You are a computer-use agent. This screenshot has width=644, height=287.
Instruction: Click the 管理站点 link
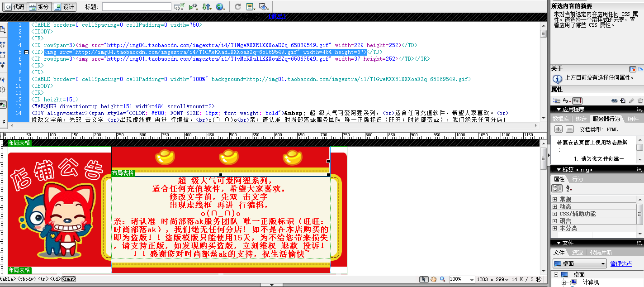pyautogui.click(x=621, y=263)
